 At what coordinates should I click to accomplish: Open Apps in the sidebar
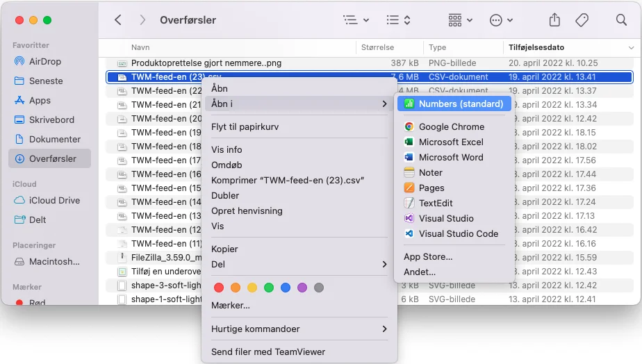point(49,100)
